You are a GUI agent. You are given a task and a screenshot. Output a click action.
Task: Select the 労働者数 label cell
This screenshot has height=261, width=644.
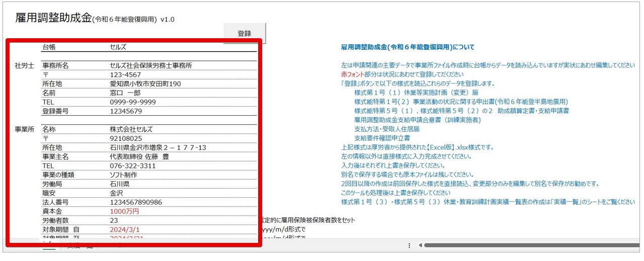(55, 220)
